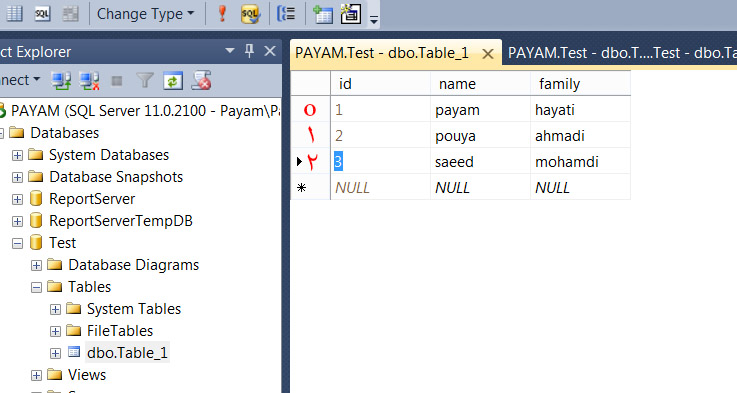Click the Filter funnel icon
Viewport: 737px width, 393px height.
point(145,81)
